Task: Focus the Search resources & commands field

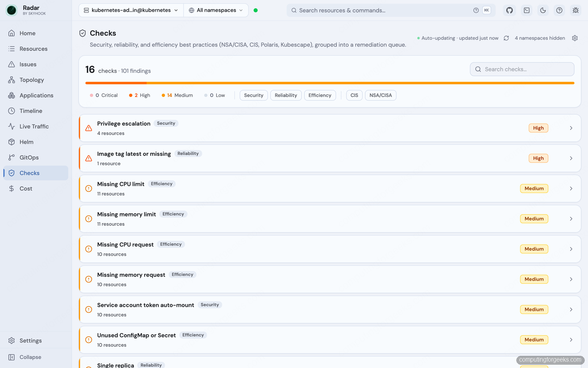Action: pyautogui.click(x=391, y=10)
